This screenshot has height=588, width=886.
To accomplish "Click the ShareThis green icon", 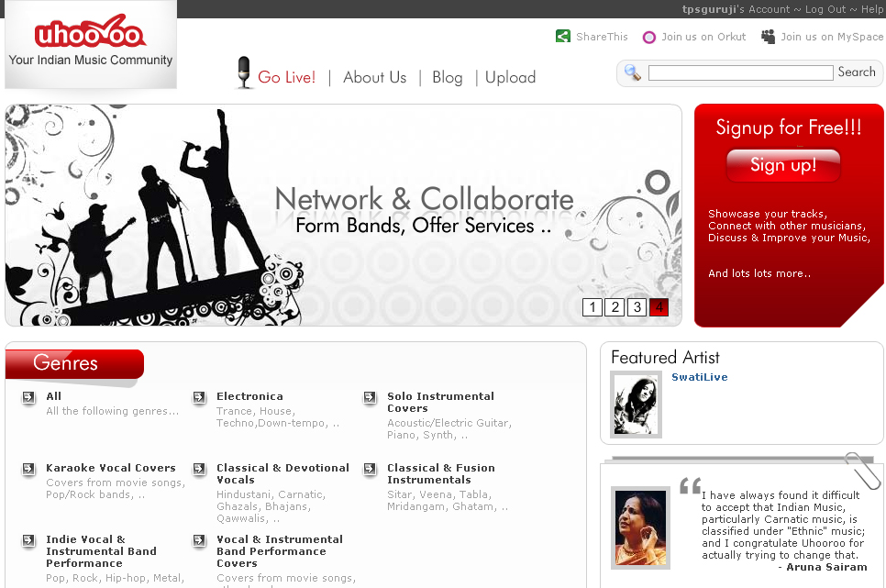I will click(x=563, y=37).
